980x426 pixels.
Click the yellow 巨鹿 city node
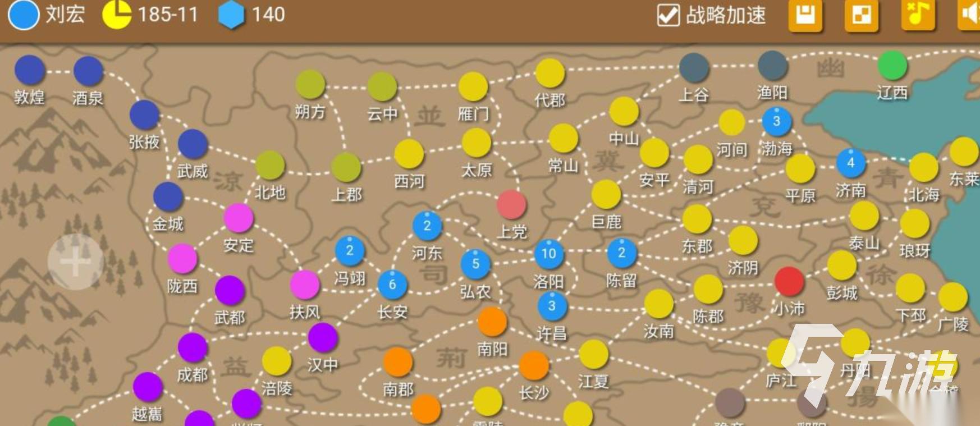click(x=606, y=194)
